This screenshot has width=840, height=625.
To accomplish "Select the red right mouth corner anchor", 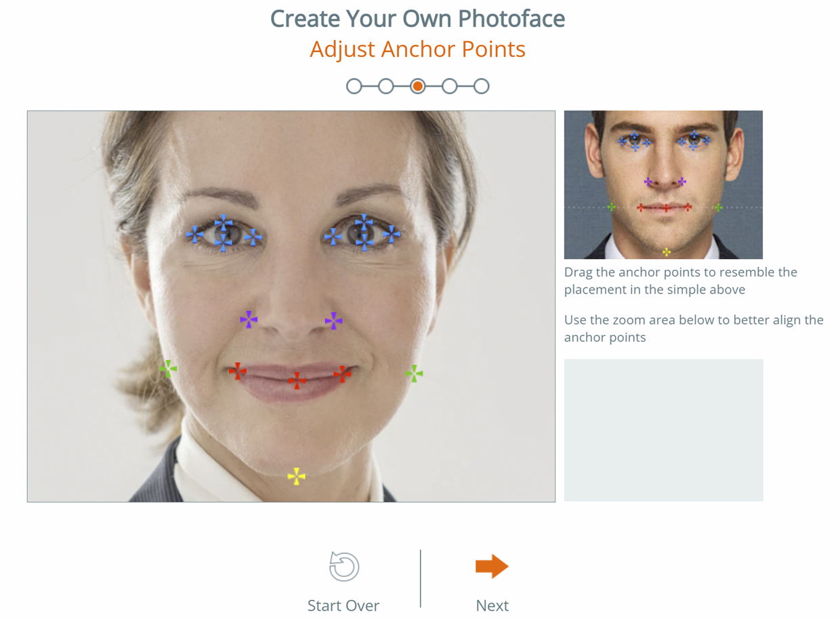I will point(343,374).
